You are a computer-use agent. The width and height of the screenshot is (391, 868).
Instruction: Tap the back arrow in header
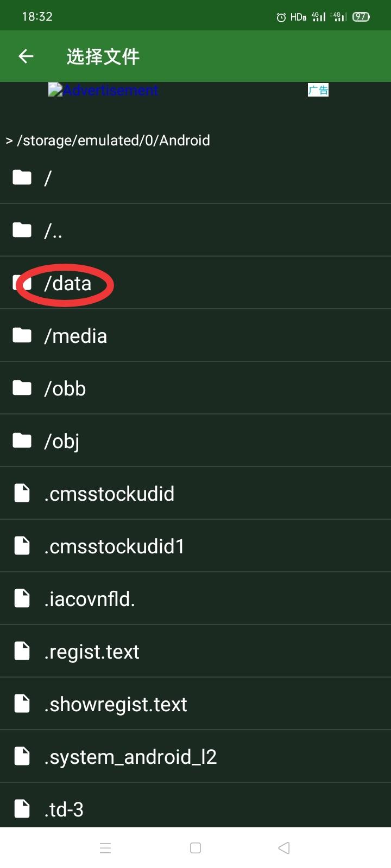click(x=26, y=56)
